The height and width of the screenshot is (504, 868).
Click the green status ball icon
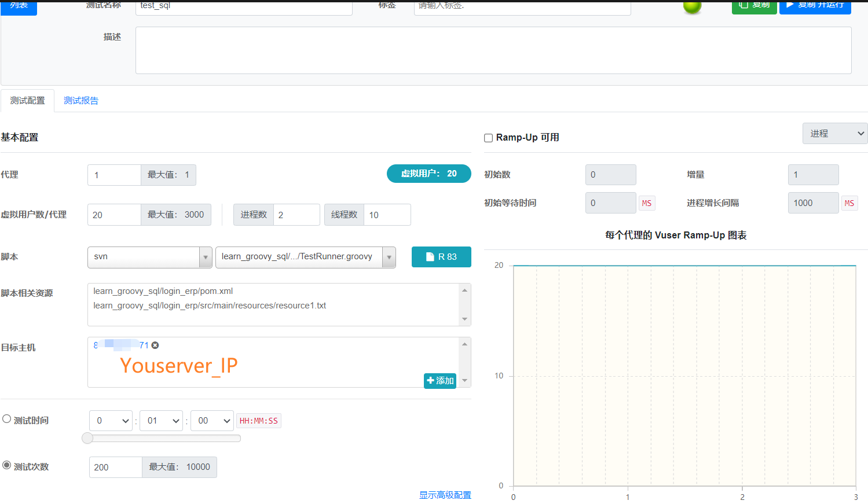click(x=692, y=6)
